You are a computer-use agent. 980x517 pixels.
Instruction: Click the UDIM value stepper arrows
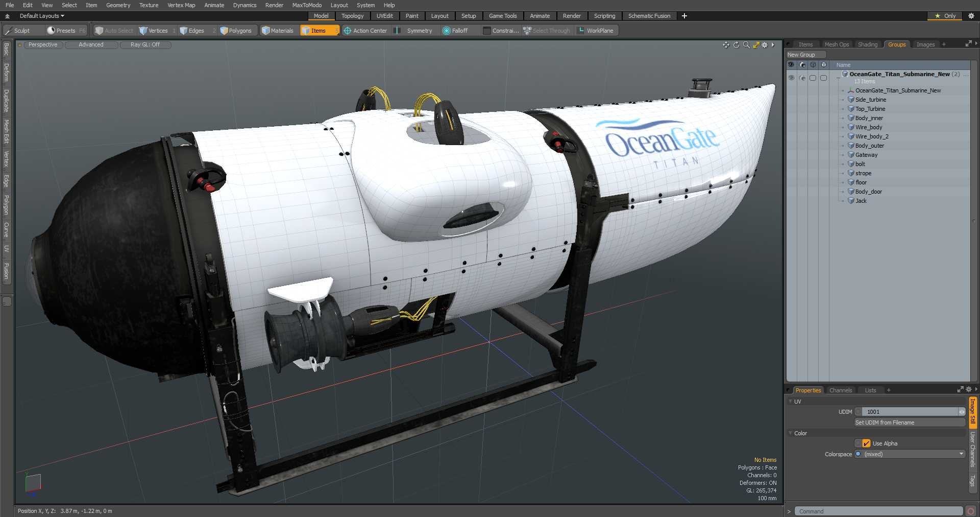962,412
